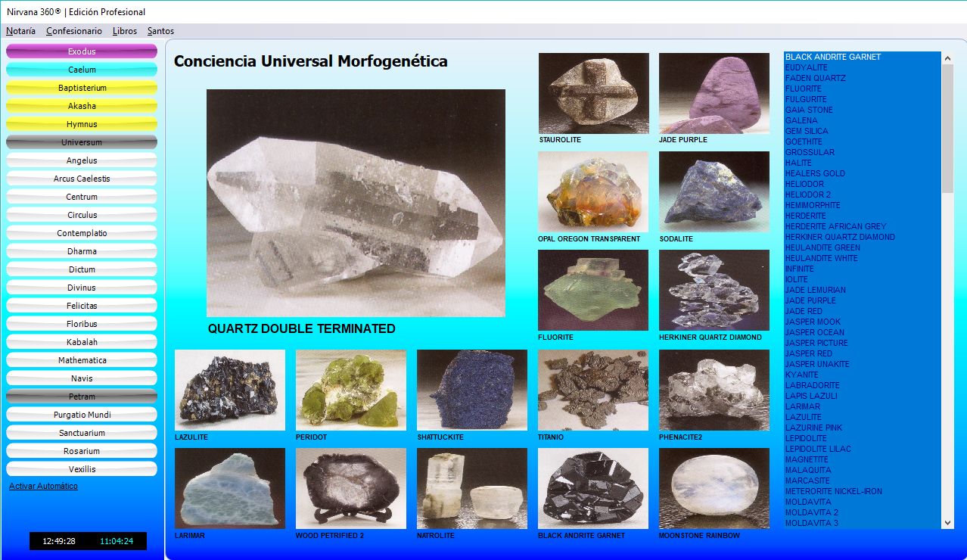Select the Sodalite stone thumbnail

(x=714, y=191)
